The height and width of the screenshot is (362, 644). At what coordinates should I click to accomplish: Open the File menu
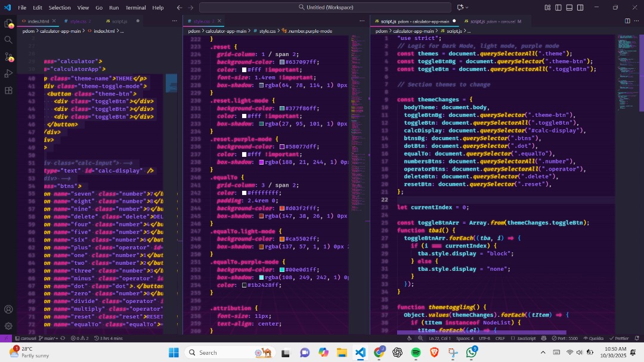click(22, 7)
